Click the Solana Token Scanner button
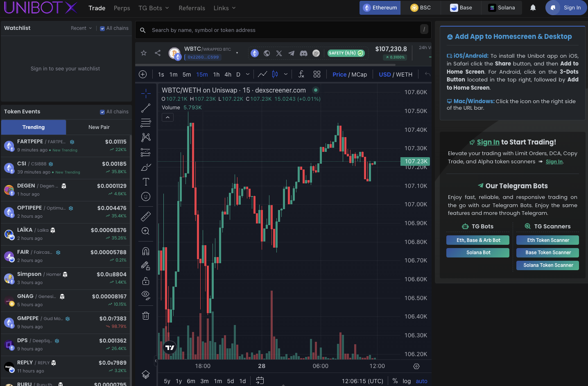 [547, 265]
